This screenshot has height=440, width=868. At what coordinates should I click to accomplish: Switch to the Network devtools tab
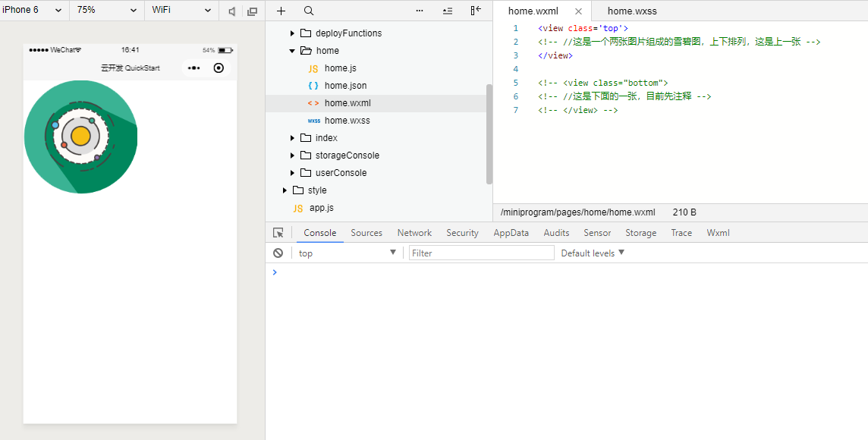pos(414,233)
